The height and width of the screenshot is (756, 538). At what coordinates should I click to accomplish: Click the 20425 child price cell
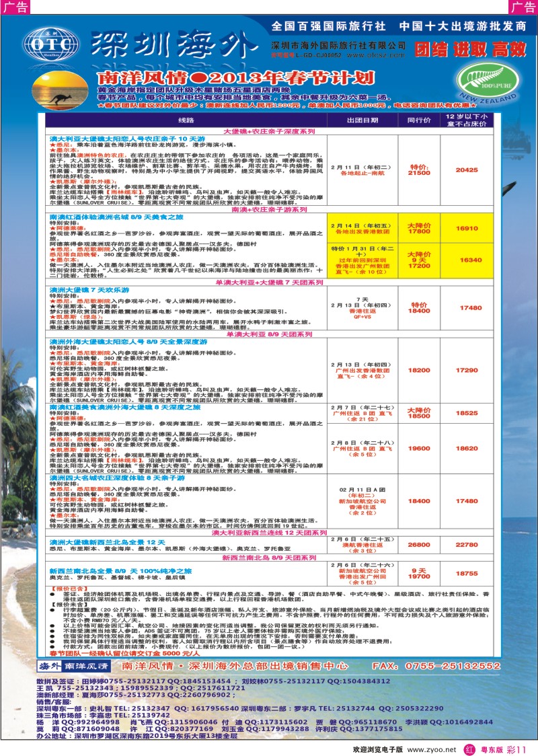(x=467, y=169)
